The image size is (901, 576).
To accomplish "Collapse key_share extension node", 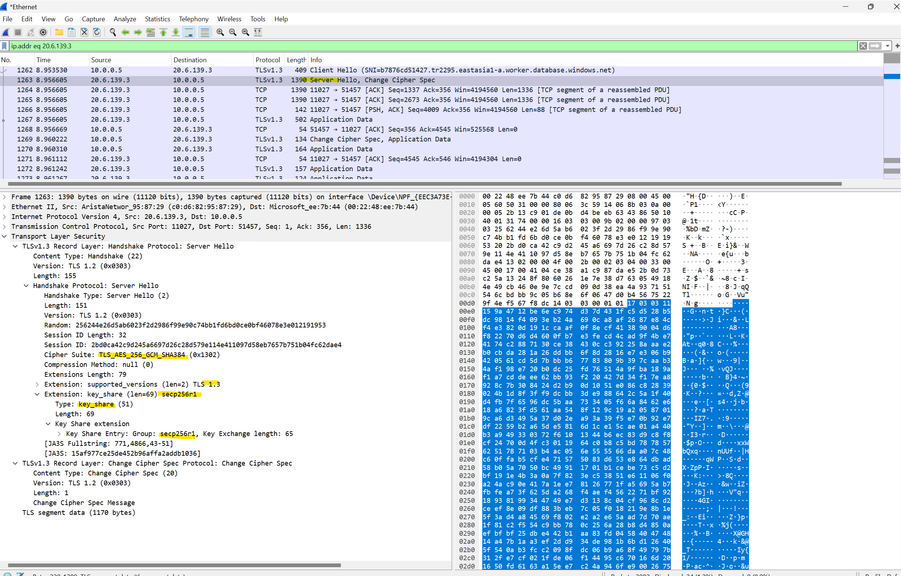I will pyautogui.click(x=37, y=394).
